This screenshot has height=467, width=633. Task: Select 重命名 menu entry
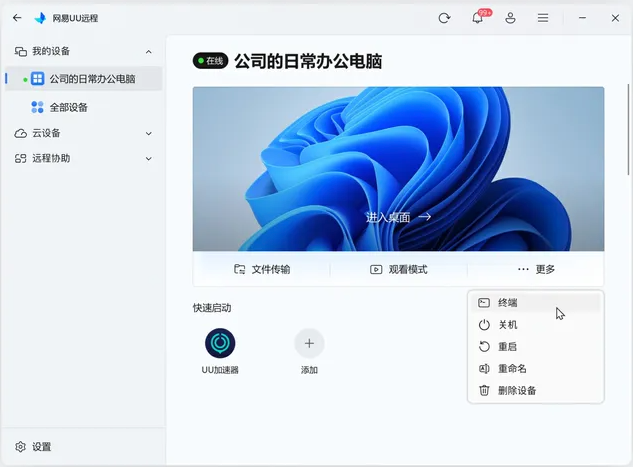[x=536, y=369]
